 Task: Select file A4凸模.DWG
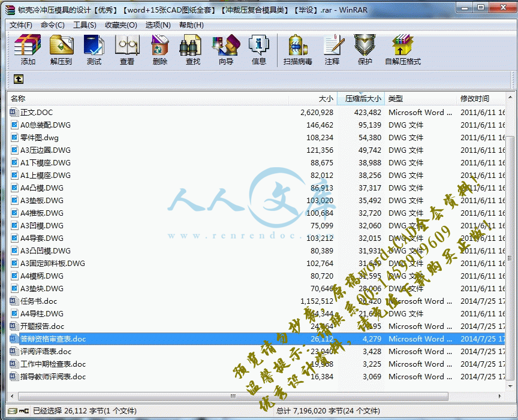click(x=42, y=188)
